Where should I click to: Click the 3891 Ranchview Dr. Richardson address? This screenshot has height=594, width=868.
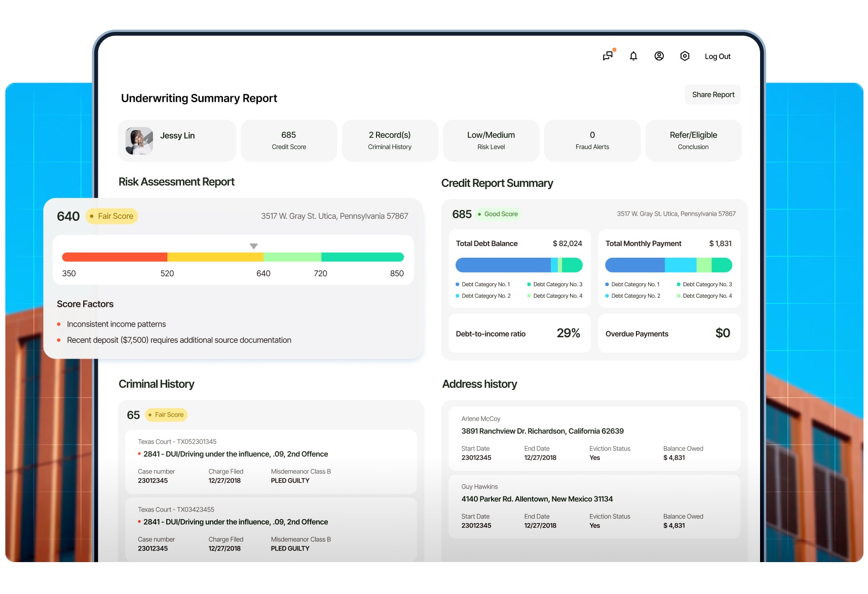pos(542,431)
